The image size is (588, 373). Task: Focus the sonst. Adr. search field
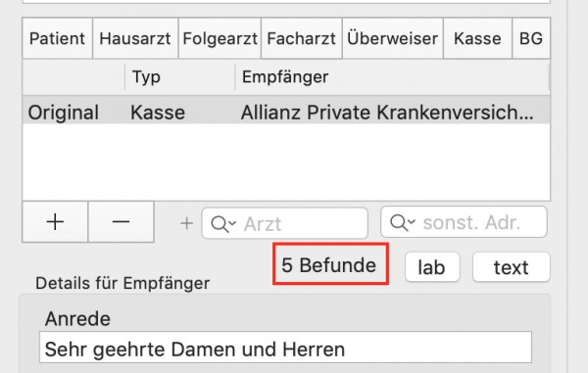click(x=464, y=222)
